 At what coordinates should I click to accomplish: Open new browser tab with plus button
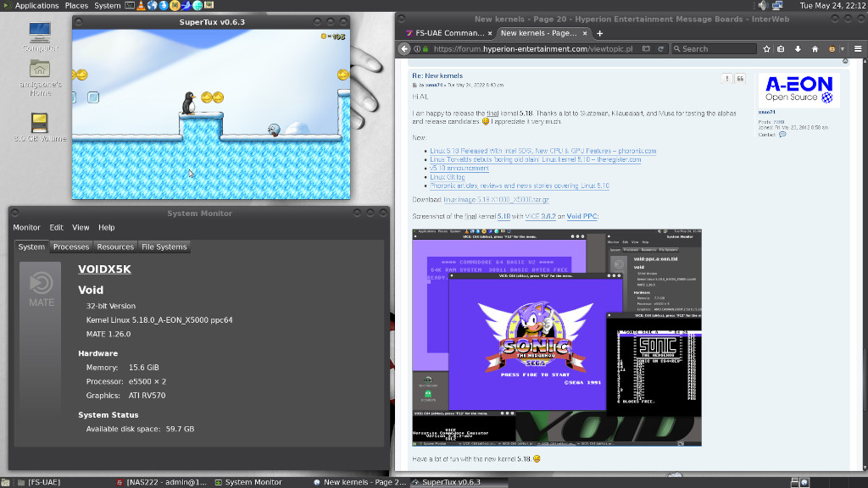(x=599, y=33)
